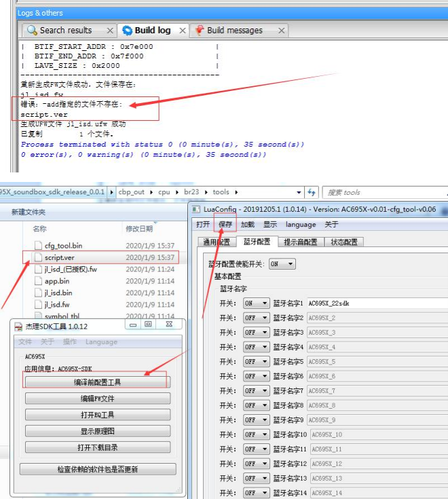Select the tools breadcrumb segment
This screenshot has height=499, width=448.
tap(221, 192)
